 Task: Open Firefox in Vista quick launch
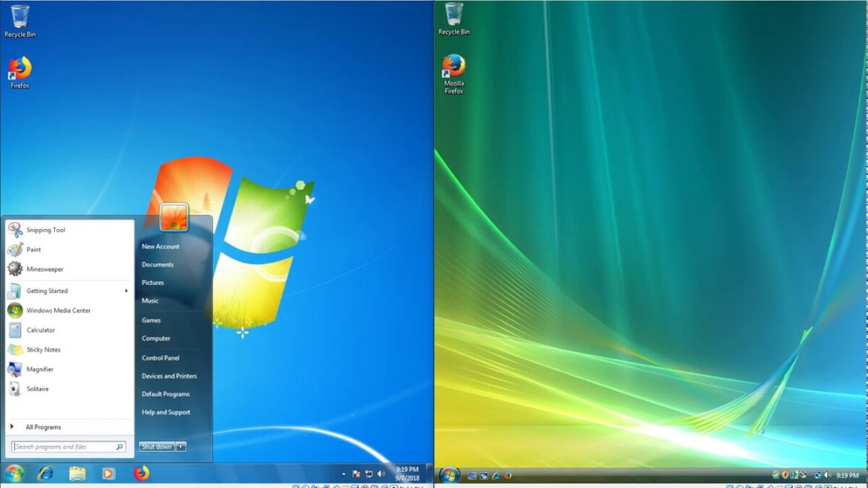coord(508,476)
